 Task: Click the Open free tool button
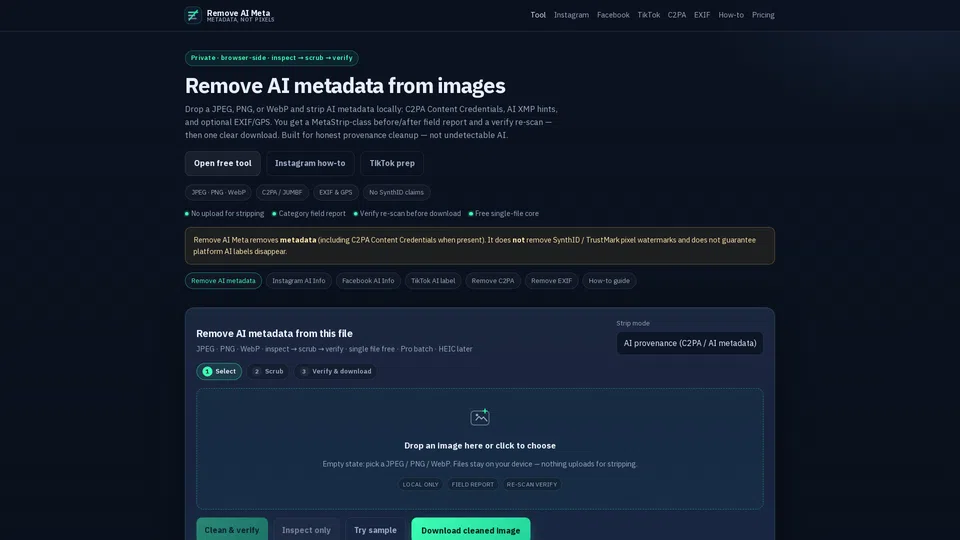click(x=223, y=163)
